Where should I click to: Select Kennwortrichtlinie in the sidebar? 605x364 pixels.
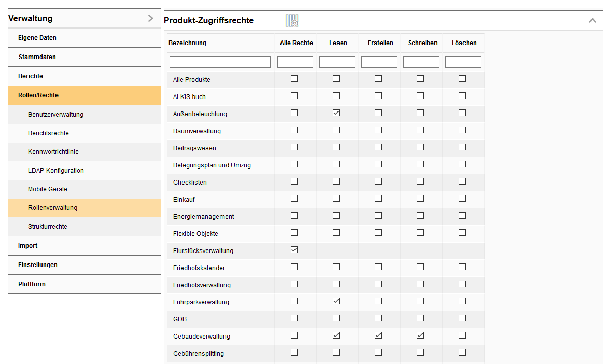coord(52,151)
